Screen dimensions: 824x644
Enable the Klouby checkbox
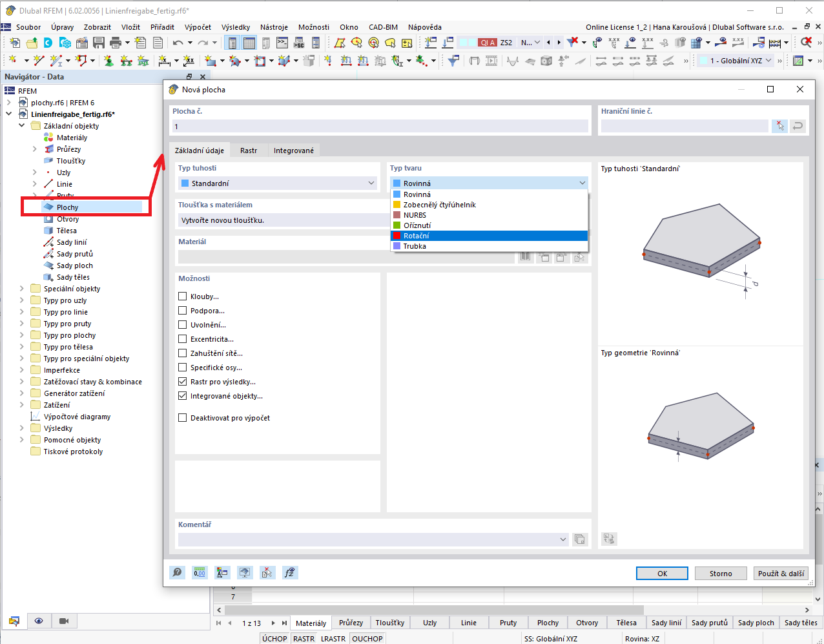pyautogui.click(x=183, y=296)
